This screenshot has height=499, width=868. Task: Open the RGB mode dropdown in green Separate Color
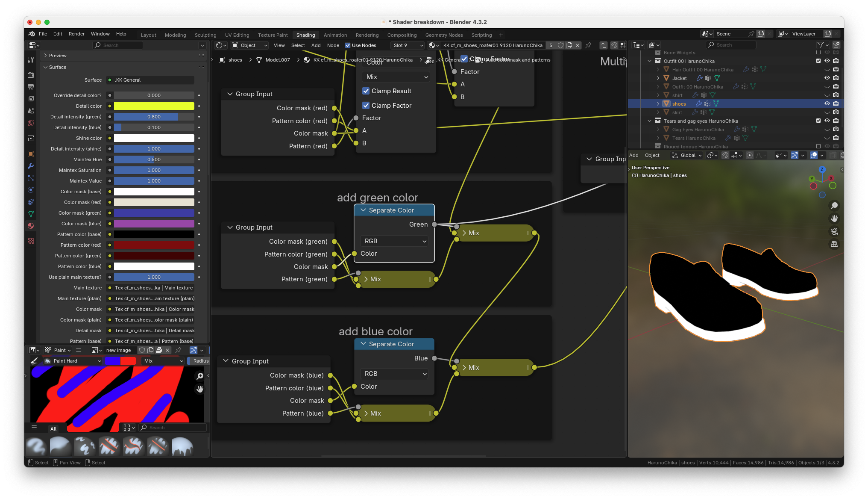394,241
